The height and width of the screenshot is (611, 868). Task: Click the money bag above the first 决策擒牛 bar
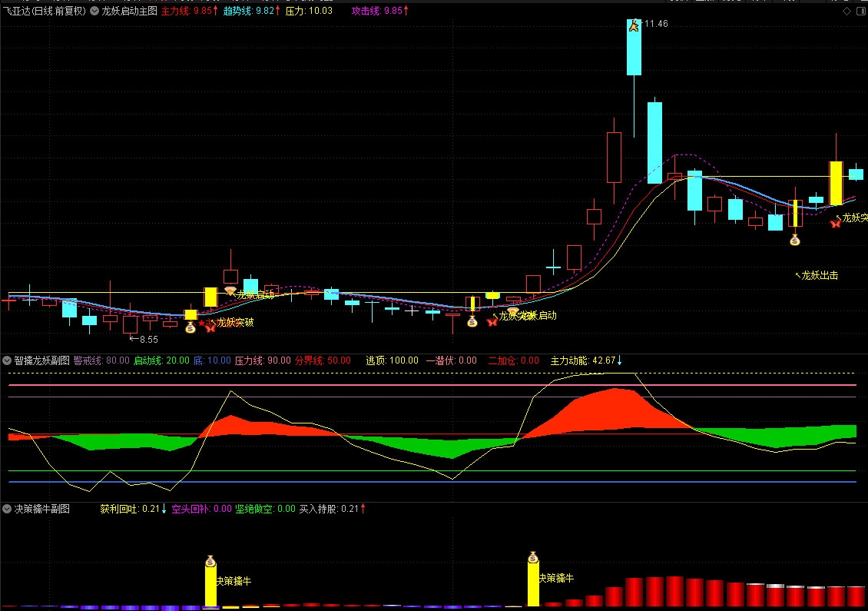coord(210,560)
